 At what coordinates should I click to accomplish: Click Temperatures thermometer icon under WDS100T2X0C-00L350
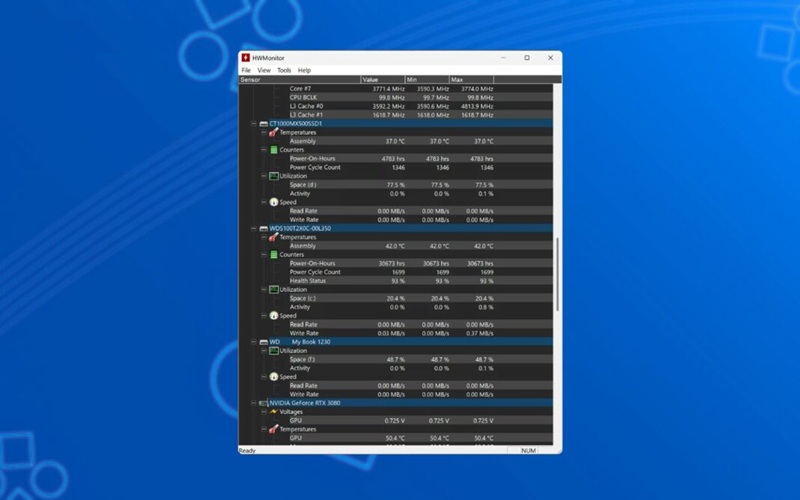point(273,237)
